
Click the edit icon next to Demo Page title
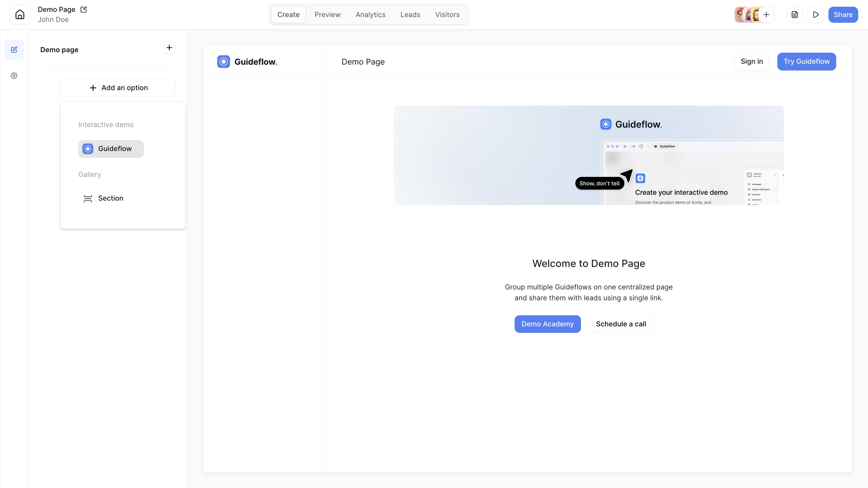point(83,10)
